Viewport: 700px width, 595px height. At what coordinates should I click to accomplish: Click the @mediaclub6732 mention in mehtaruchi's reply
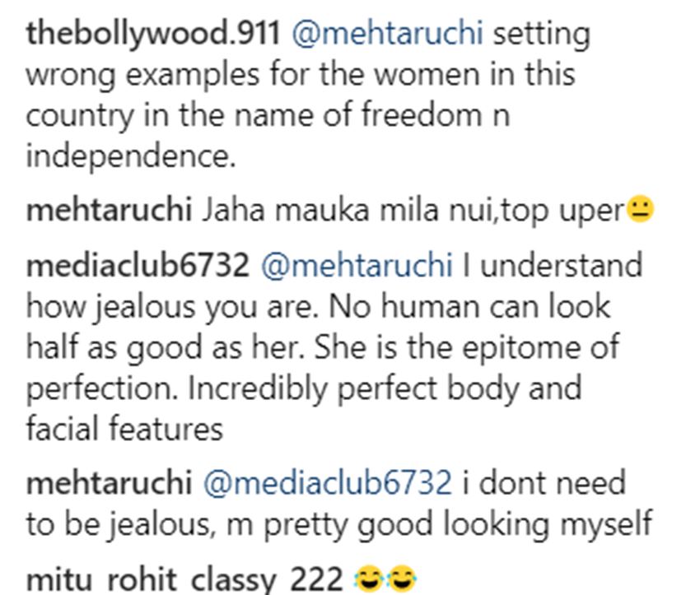point(327,482)
